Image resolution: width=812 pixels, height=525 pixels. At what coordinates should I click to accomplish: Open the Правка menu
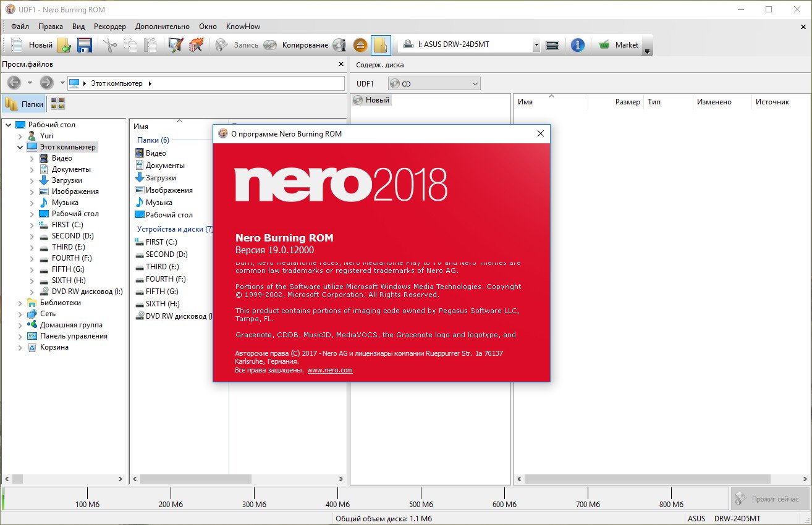pos(51,27)
